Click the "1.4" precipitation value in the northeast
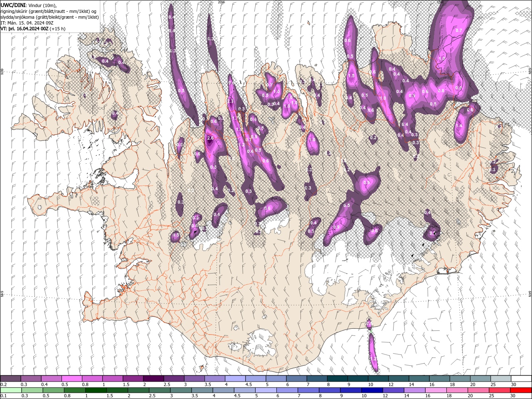Viewport: 532px width, 399px height. 459,126
